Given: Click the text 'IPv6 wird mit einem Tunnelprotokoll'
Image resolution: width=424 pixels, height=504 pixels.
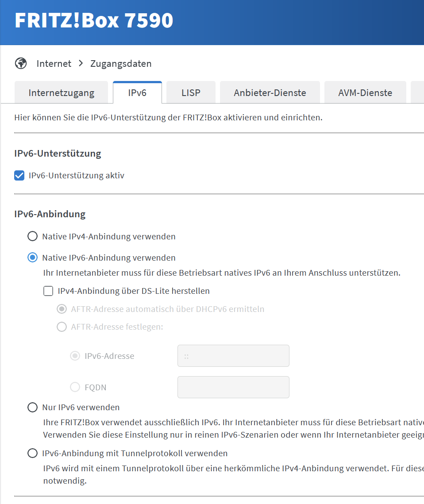Looking at the screenshot, I should 113,468.
